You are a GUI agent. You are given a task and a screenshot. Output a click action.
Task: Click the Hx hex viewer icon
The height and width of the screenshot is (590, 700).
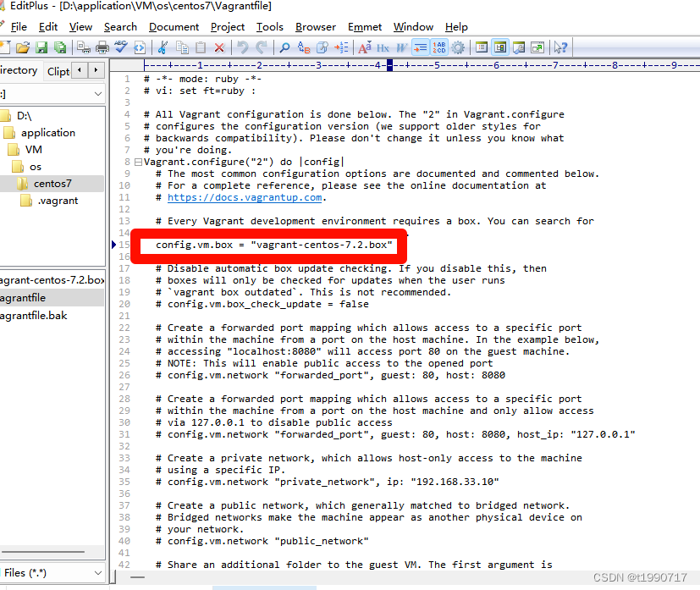click(x=383, y=47)
